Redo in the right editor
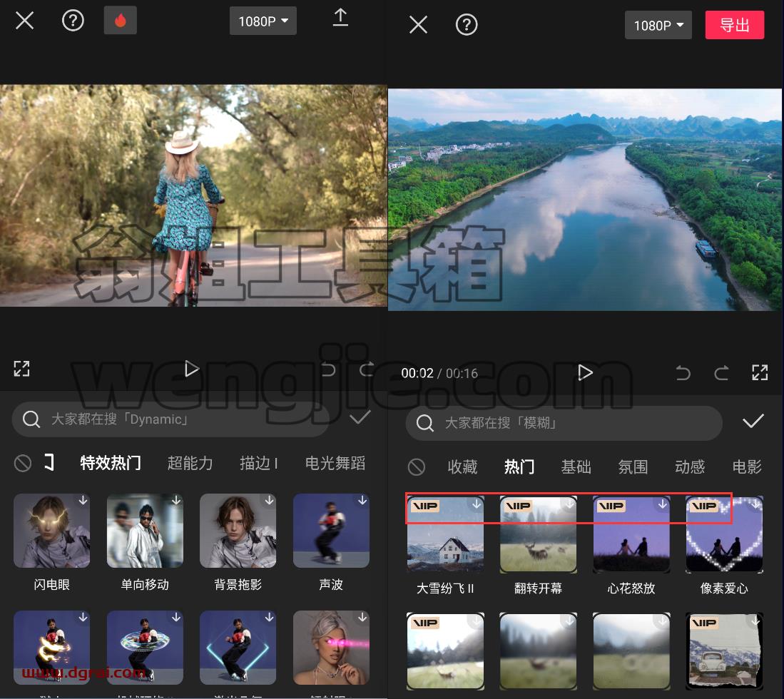The image size is (784, 699). 721,373
